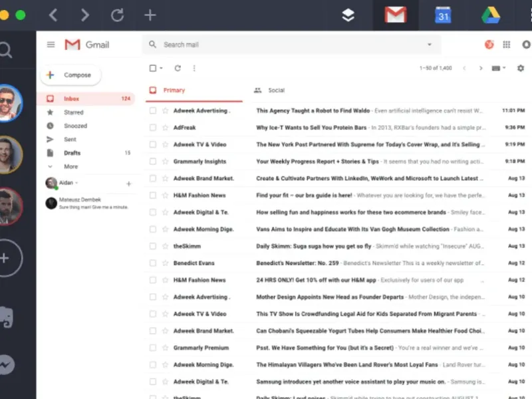
Task: Click the magnifier icon in the mail search bar
Action: click(x=153, y=45)
